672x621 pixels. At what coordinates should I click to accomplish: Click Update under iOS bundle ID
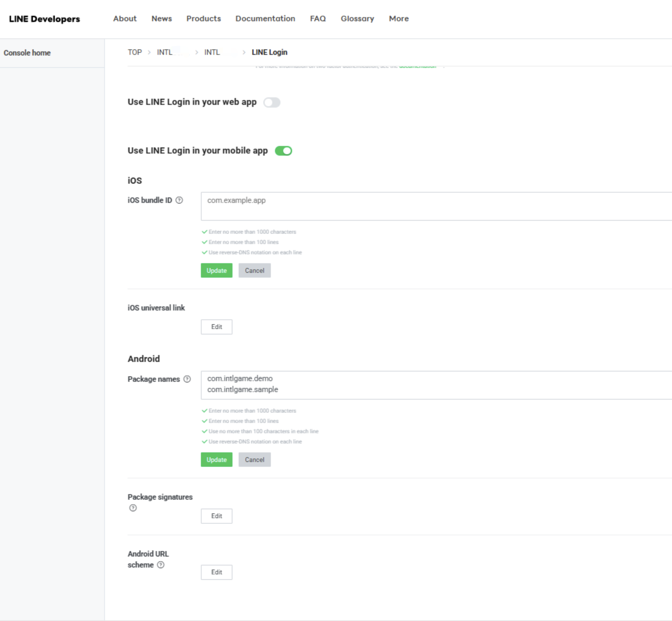tap(217, 270)
